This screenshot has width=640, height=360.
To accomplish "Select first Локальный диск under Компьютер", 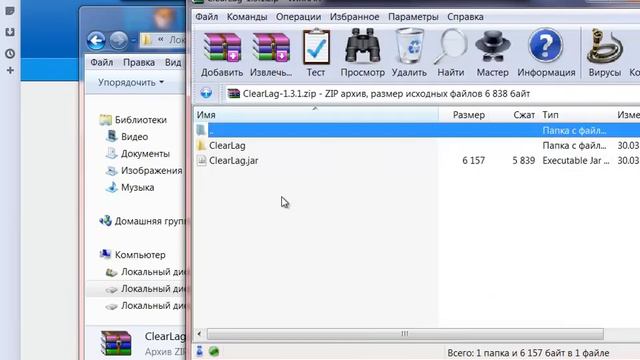I will coord(153,271).
